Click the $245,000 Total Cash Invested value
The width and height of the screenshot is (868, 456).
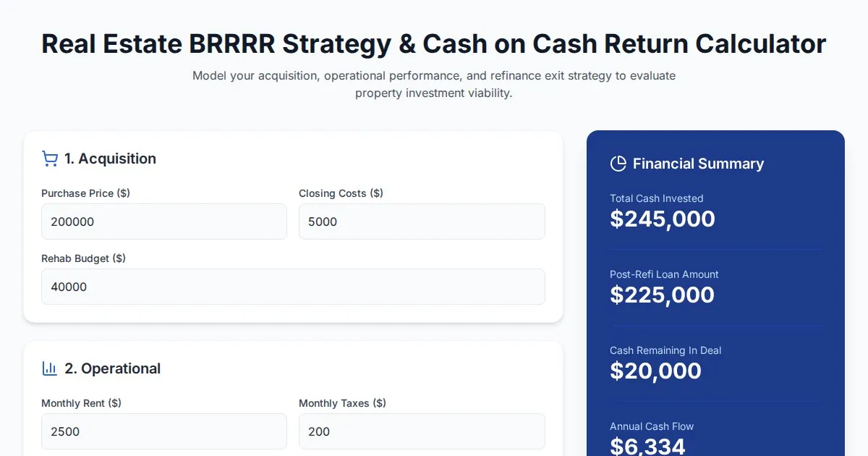click(663, 219)
